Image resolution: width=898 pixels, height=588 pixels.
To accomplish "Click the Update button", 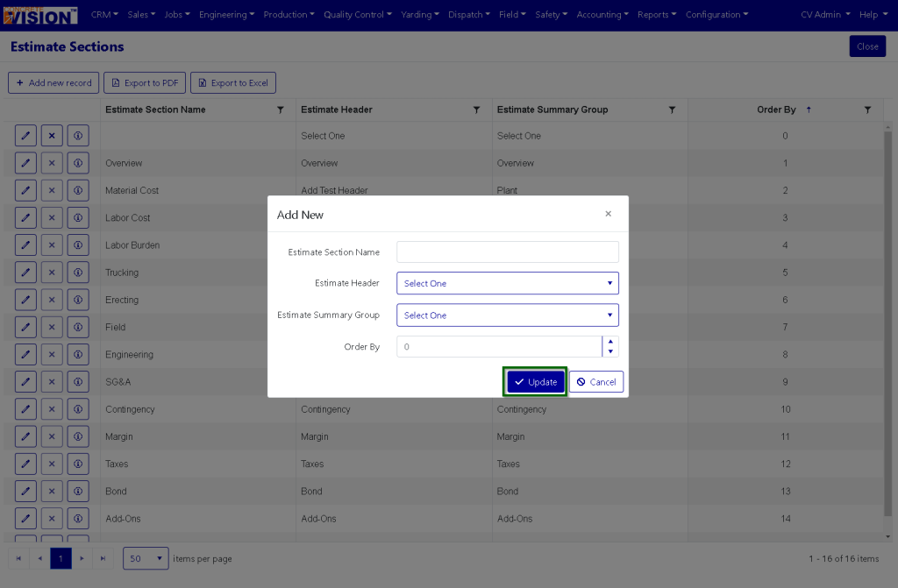I will 536,382.
